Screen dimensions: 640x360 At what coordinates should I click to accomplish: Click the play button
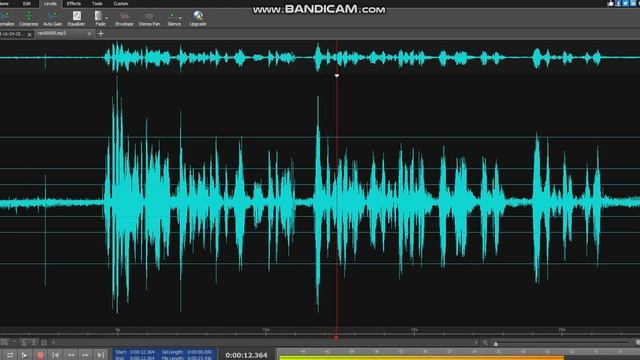[x=24, y=355]
